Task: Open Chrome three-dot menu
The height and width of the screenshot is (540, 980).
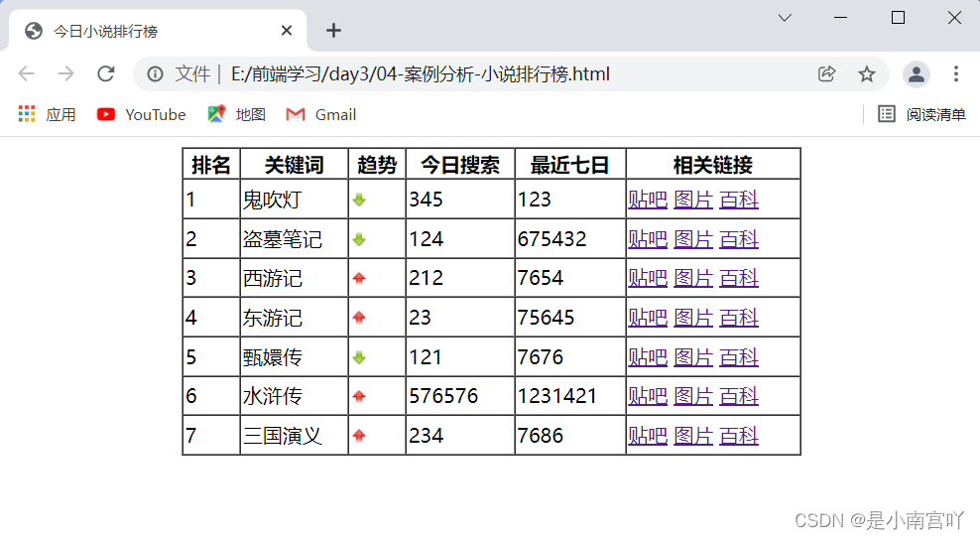Action: [955, 73]
